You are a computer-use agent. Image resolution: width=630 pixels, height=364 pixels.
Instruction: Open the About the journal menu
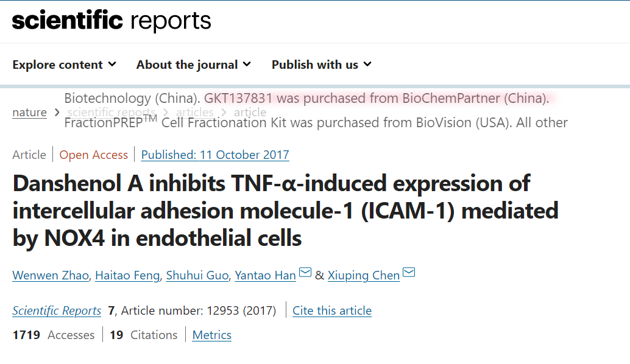(194, 65)
